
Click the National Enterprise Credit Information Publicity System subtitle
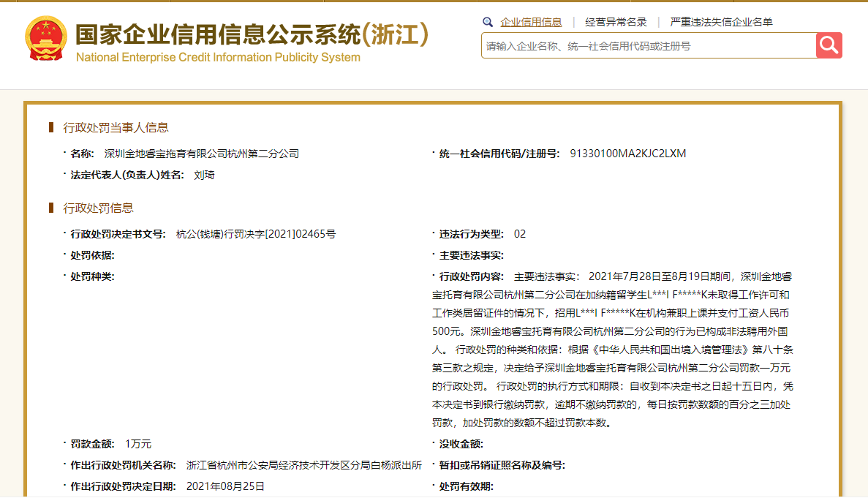pyautogui.click(x=218, y=58)
